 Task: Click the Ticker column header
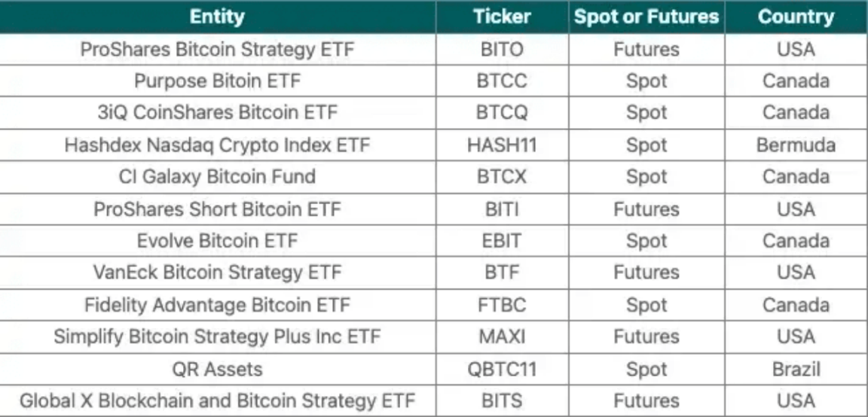click(502, 17)
